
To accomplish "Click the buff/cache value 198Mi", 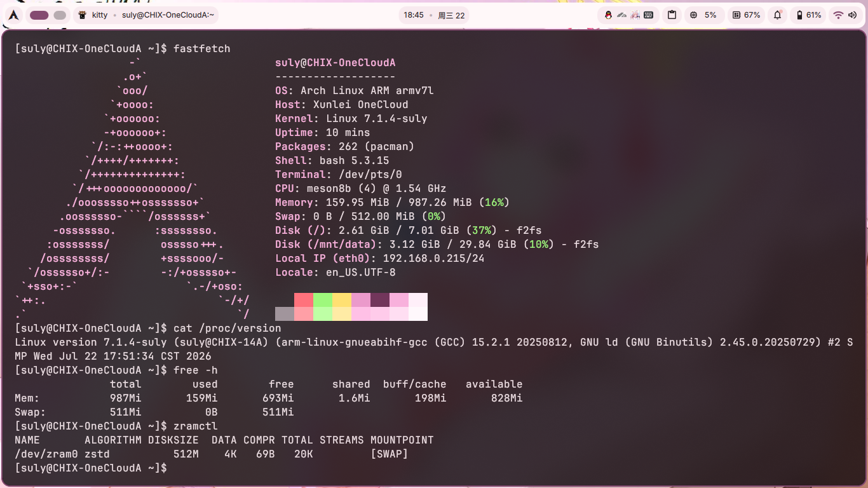I will [x=431, y=398].
